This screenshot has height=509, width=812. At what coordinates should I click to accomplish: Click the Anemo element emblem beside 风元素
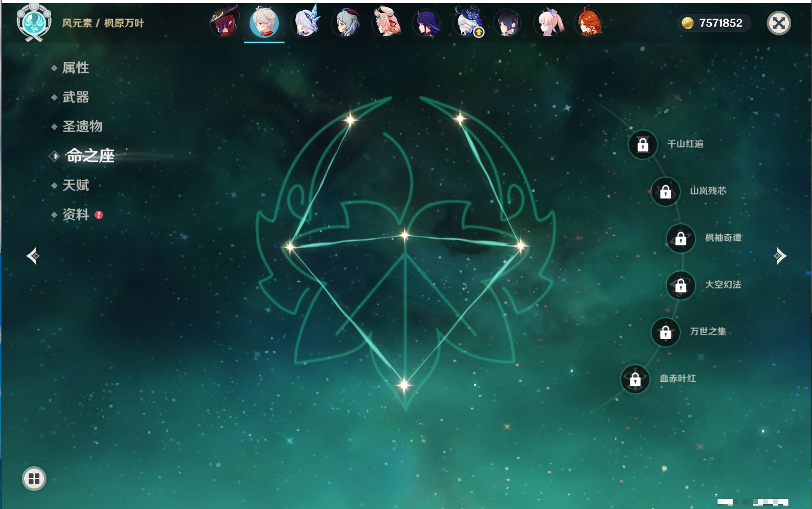point(34,22)
